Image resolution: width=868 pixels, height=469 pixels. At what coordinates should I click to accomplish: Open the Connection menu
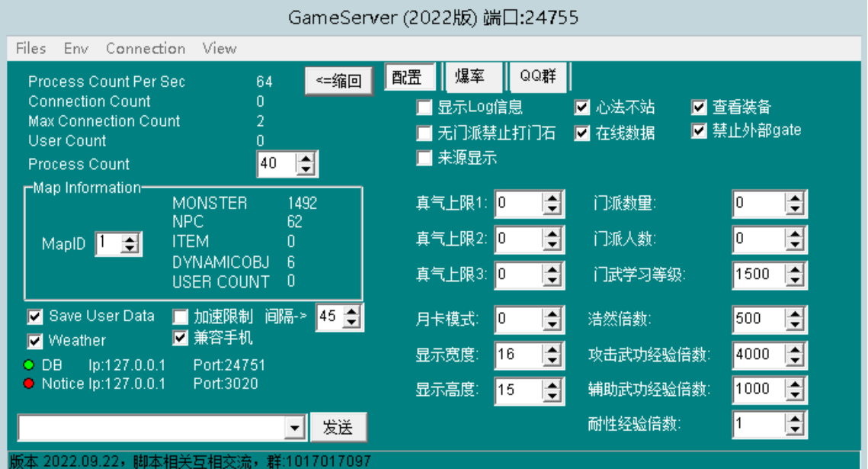pos(146,49)
